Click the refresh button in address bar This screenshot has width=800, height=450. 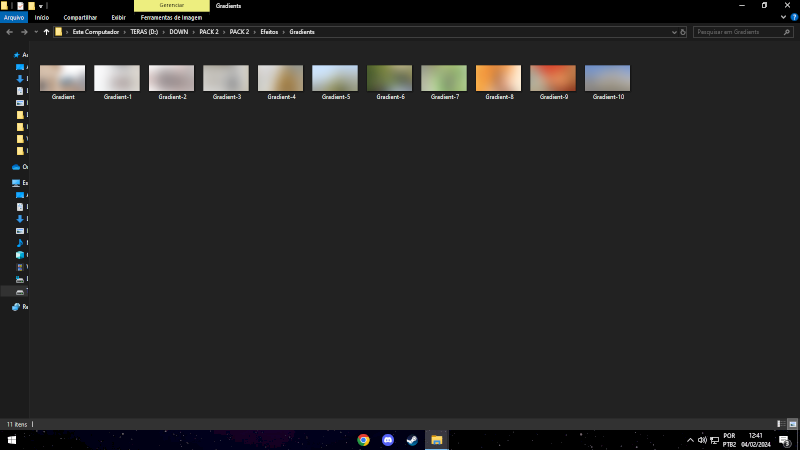(682, 32)
